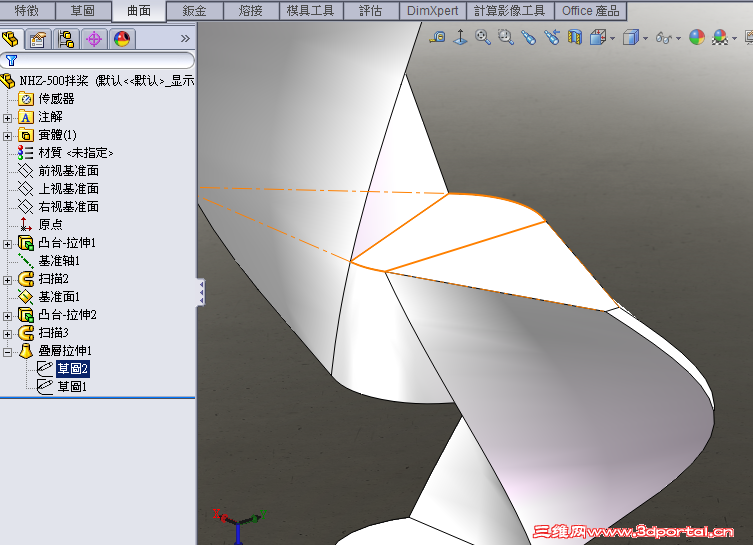
Task: Click the 扫描2 sweep icon
Action: [x=25, y=279]
